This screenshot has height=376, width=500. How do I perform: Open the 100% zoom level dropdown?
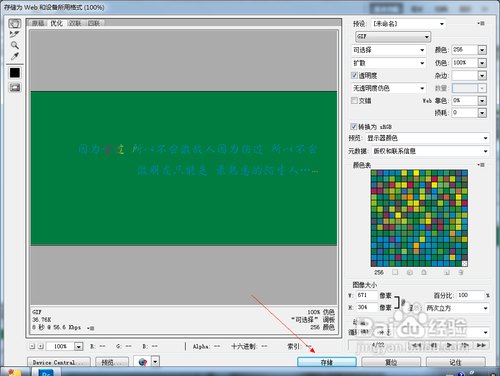tap(78, 346)
